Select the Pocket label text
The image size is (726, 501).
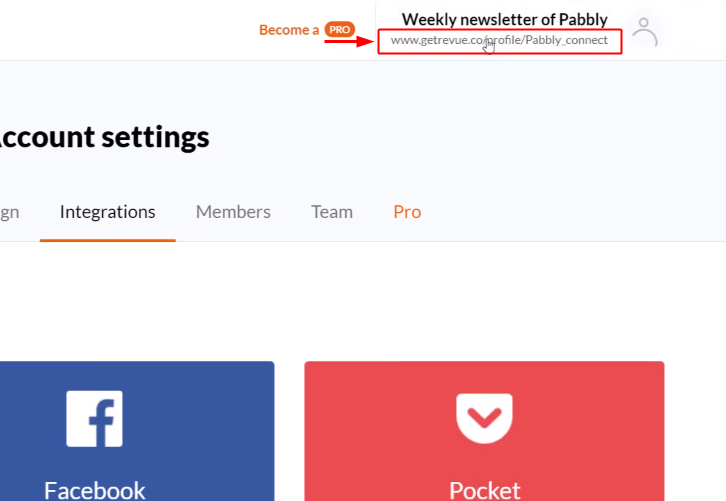pos(484,490)
